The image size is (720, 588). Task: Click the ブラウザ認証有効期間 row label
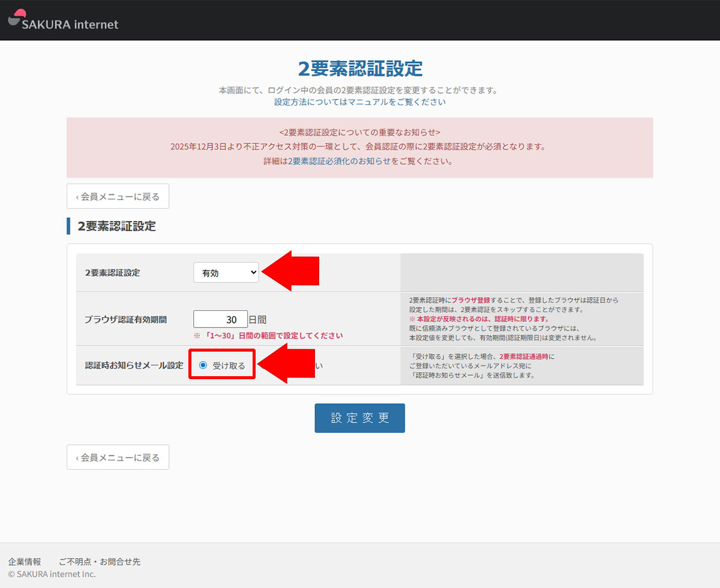125,319
